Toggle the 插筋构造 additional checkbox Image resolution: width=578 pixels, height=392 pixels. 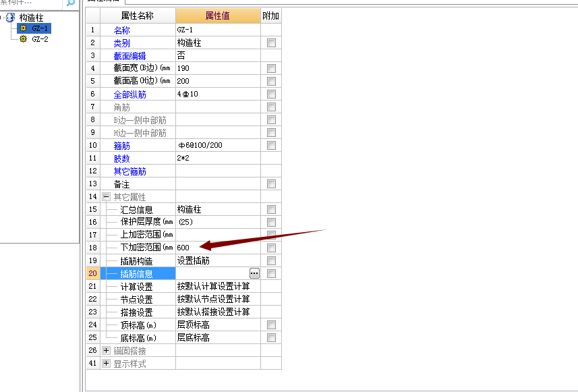tap(271, 260)
